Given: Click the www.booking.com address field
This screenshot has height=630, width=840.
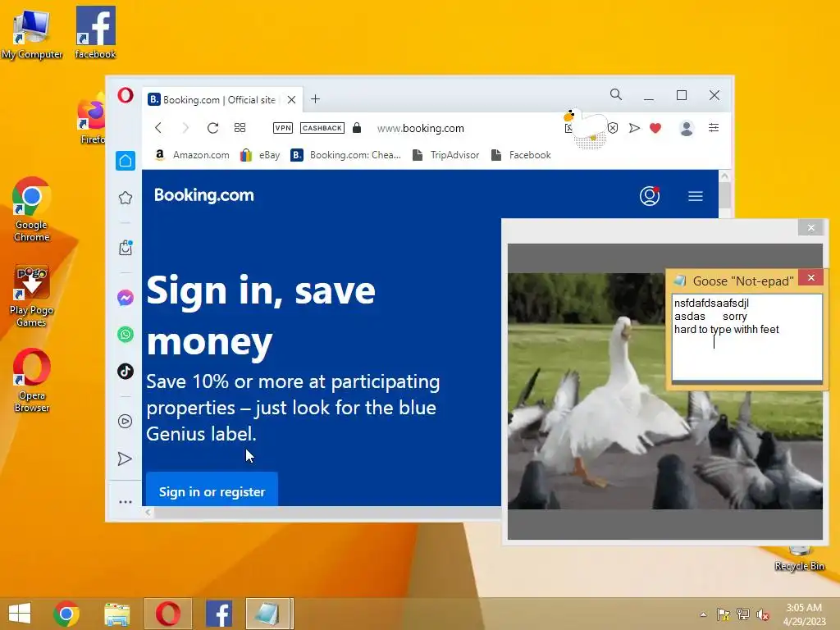Looking at the screenshot, I should tap(421, 128).
